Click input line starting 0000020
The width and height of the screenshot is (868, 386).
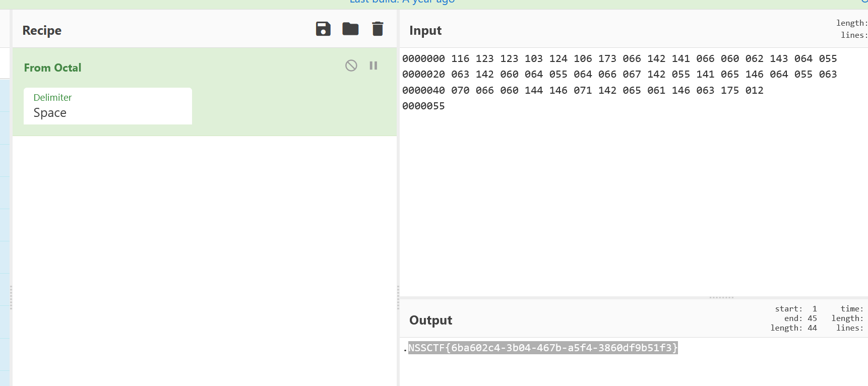(619, 74)
